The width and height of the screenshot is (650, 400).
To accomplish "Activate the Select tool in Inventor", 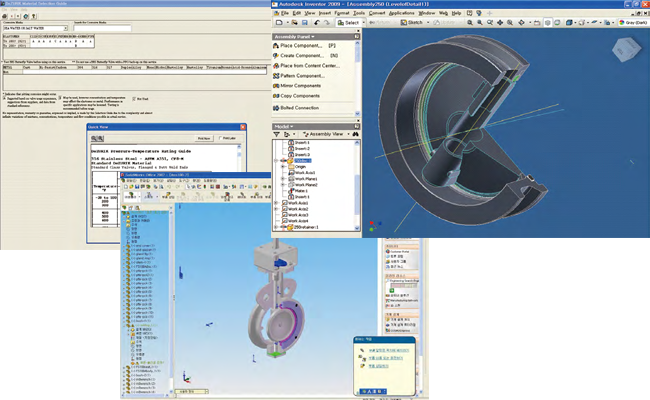I will pos(348,22).
